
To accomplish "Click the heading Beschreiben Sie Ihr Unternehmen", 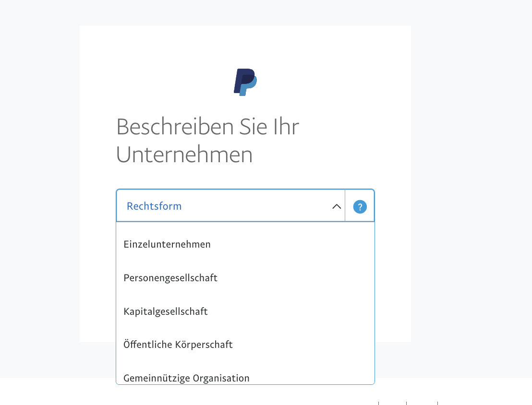I will pyautogui.click(x=207, y=141).
